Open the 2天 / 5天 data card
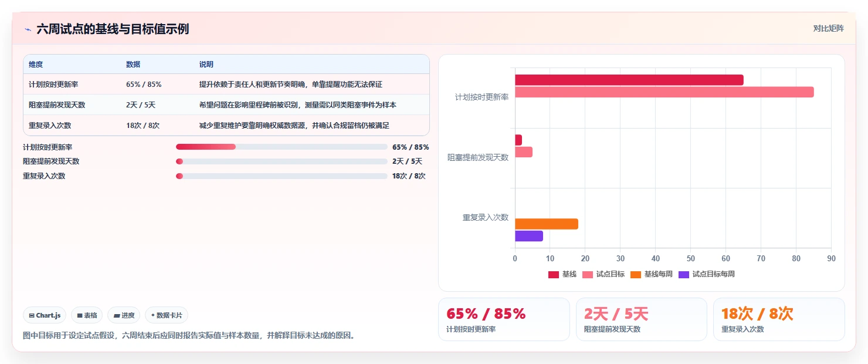 tap(642, 319)
